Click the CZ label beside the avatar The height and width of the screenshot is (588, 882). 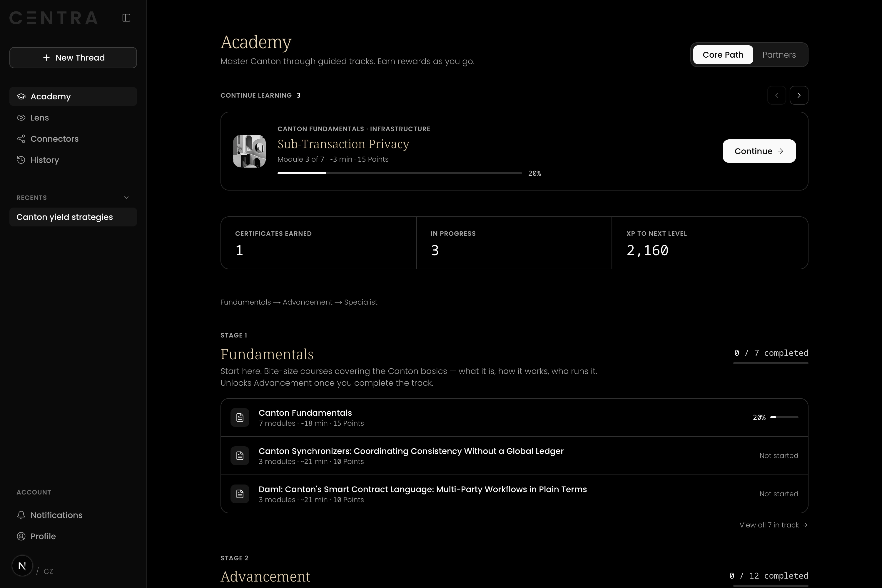click(x=49, y=572)
